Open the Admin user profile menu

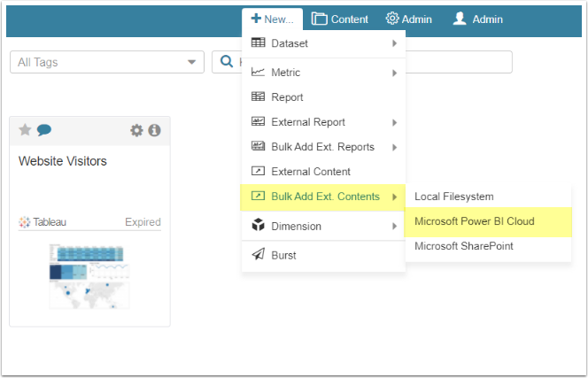pyautogui.click(x=478, y=19)
